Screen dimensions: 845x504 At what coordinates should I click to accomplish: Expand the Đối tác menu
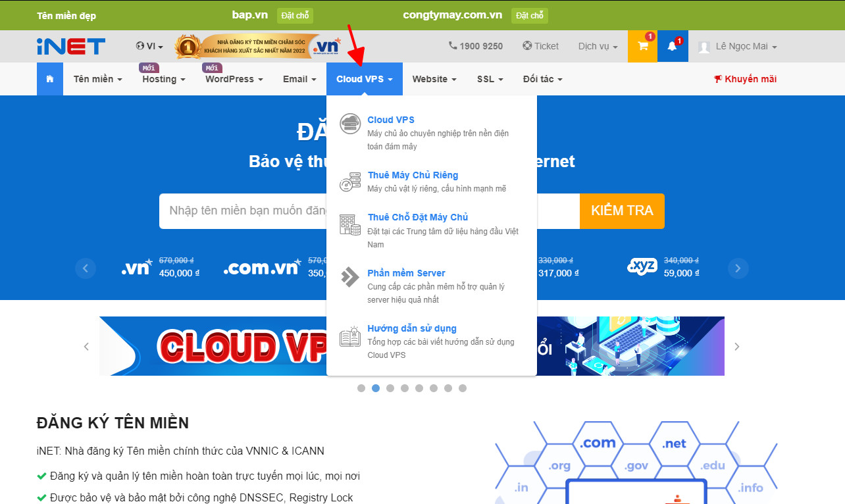tap(543, 79)
